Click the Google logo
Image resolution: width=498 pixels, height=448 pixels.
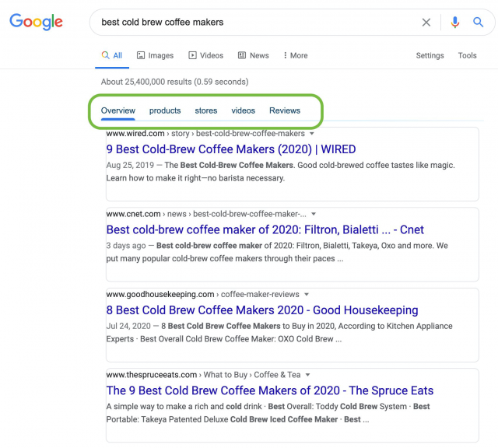pos(36,22)
